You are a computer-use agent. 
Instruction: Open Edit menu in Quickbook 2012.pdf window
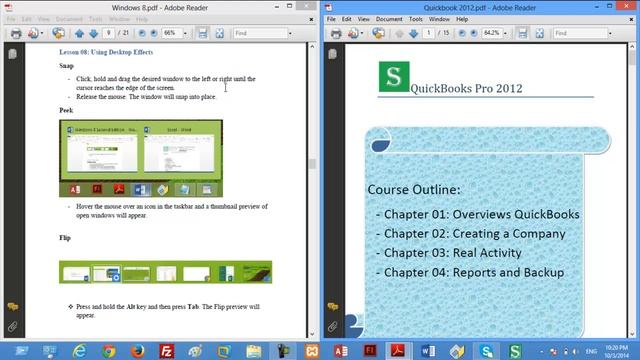pyautogui.click(x=347, y=19)
